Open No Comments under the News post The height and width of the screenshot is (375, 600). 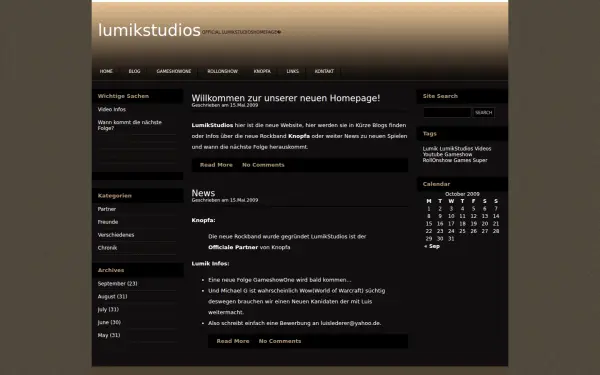(280, 341)
